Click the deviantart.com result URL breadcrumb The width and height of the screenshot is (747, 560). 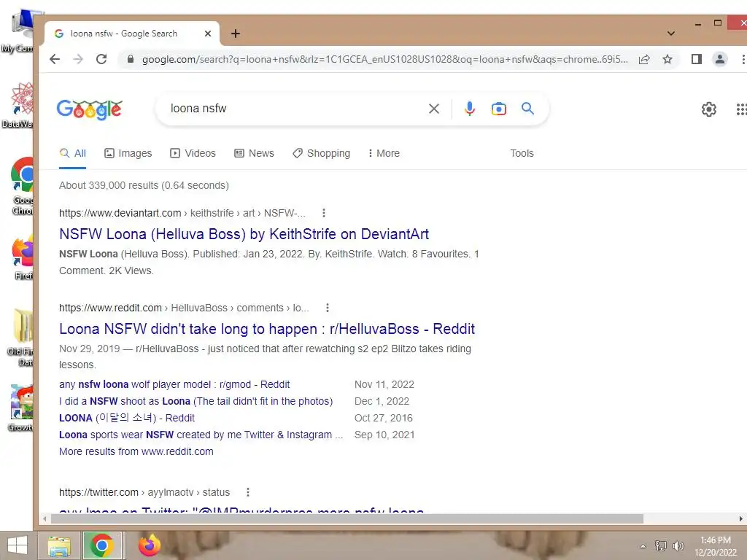coord(182,213)
